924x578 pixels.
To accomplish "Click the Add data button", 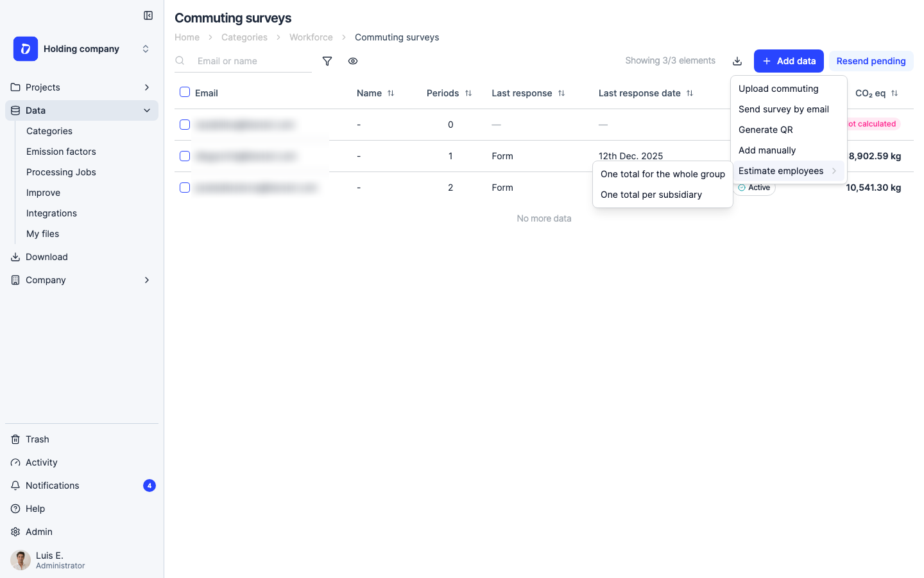I will point(789,61).
